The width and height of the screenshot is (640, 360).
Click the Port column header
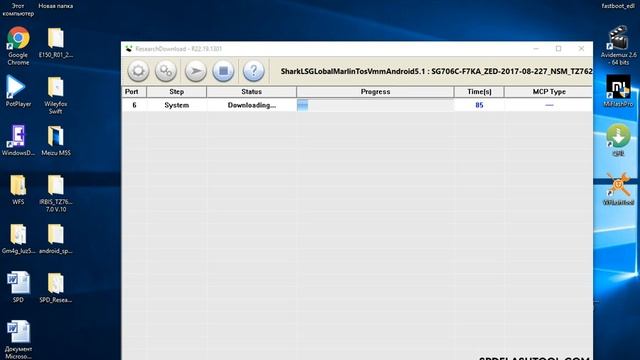tap(134, 92)
